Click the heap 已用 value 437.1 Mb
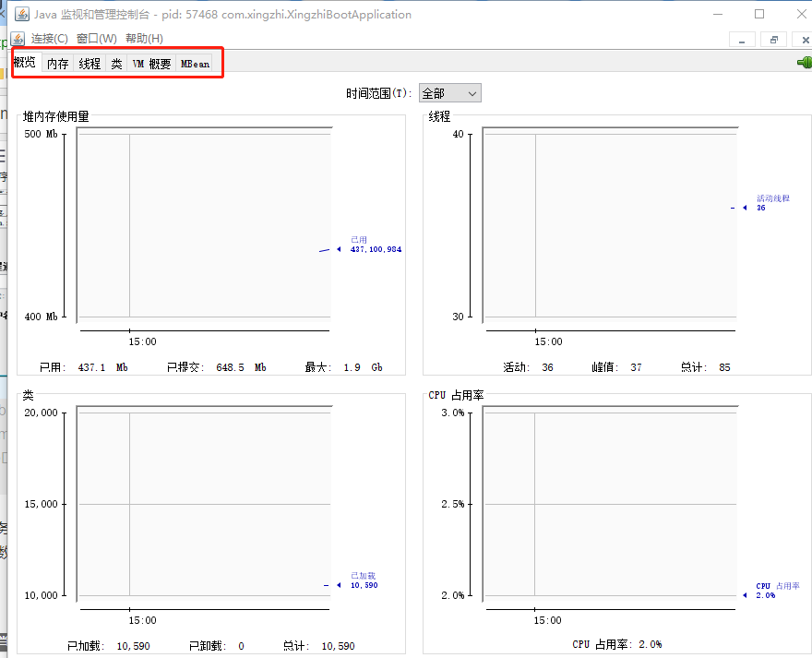The height and width of the screenshot is (658, 812). click(x=102, y=367)
